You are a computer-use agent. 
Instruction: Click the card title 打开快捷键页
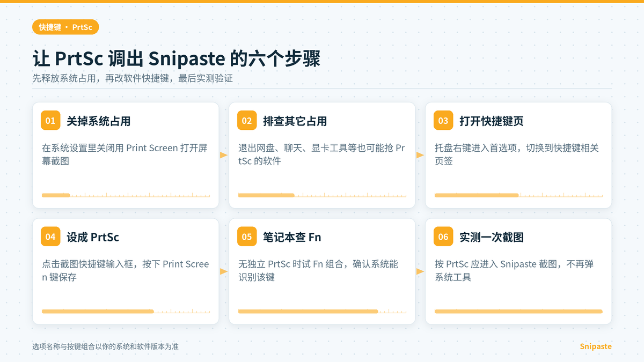pos(492,121)
